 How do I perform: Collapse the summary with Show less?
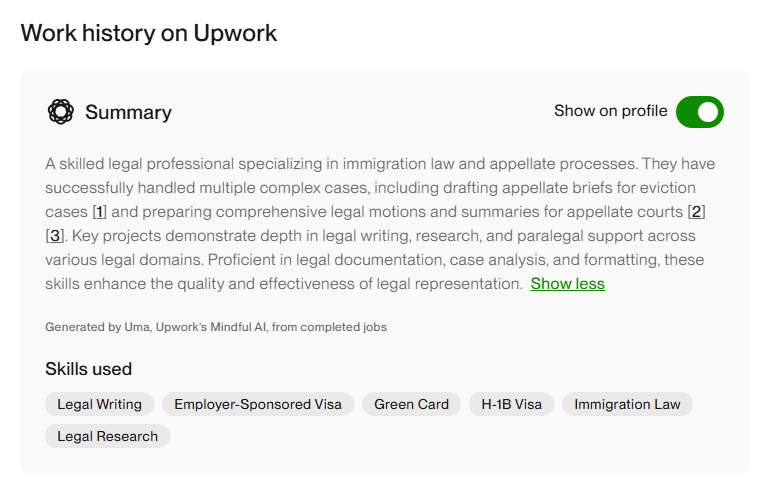coord(567,284)
